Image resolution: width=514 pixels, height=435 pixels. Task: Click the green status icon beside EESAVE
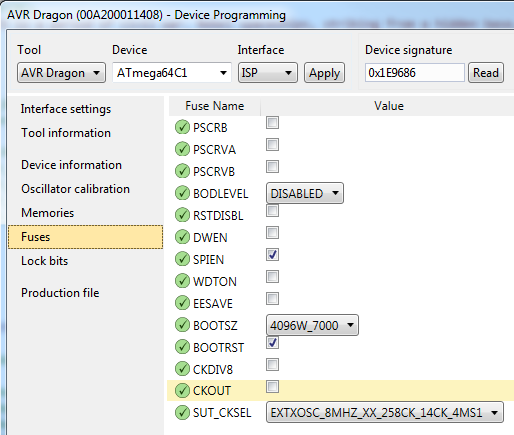[x=182, y=303]
